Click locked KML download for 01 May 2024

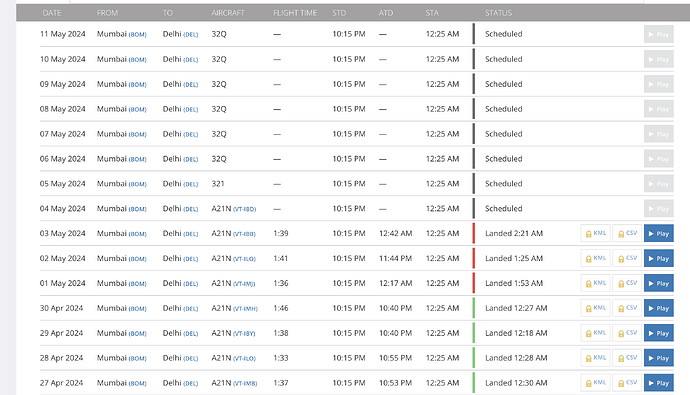595,283
